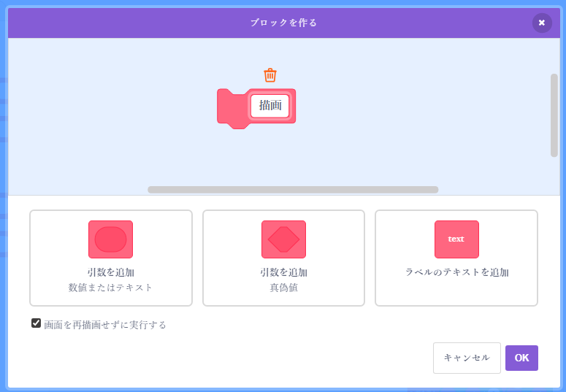Click the 描画 block name field
The width and height of the screenshot is (566, 392).
click(270, 106)
